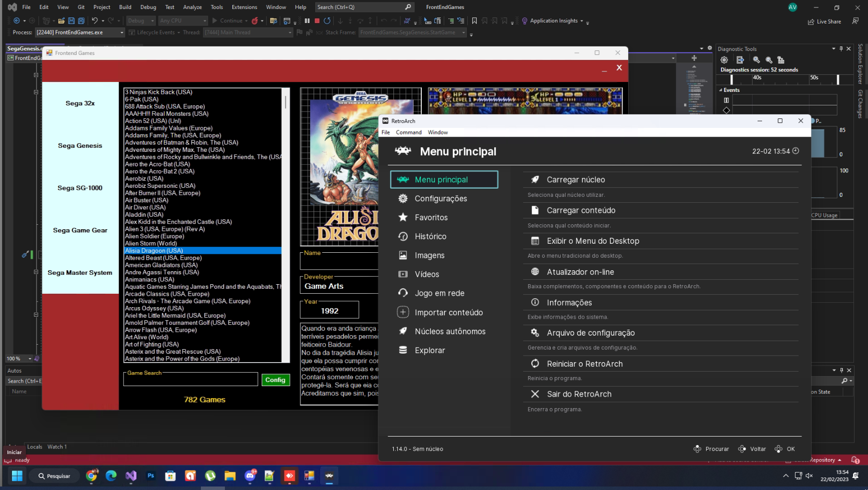Viewport: 868px width, 490px height.
Task: Open the File menu in RetroArch
Action: pos(386,132)
